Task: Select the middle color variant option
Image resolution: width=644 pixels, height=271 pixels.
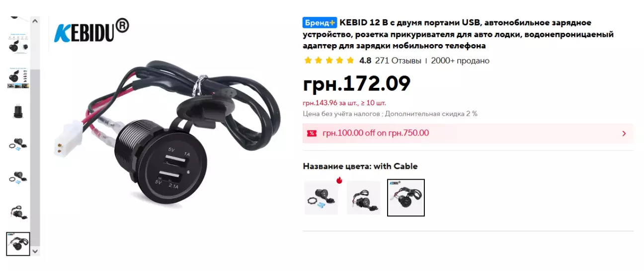Action: 364,198
